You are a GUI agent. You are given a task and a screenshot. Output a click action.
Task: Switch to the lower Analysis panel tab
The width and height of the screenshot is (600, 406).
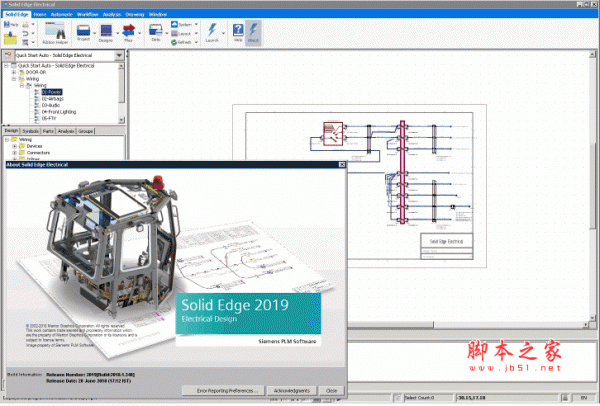click(66, 131)
